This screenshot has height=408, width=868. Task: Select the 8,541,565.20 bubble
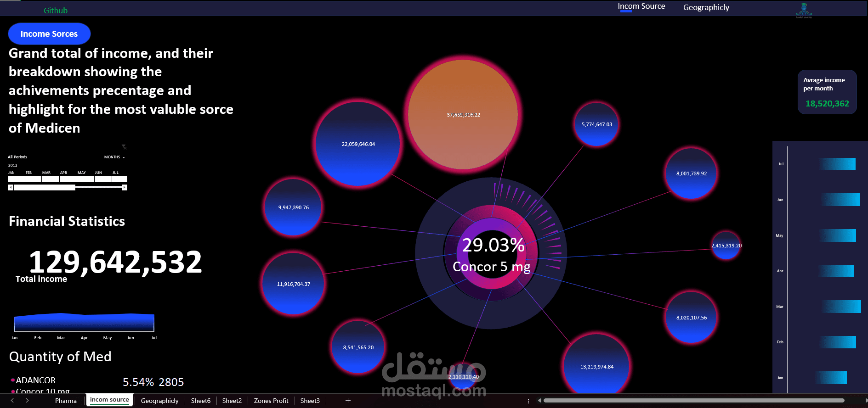coord(358,347)
